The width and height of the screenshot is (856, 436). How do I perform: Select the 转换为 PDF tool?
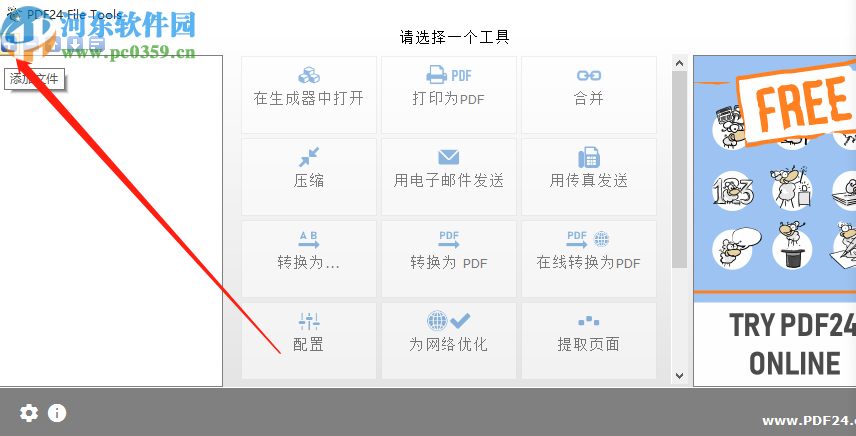(x=449, y=259)
